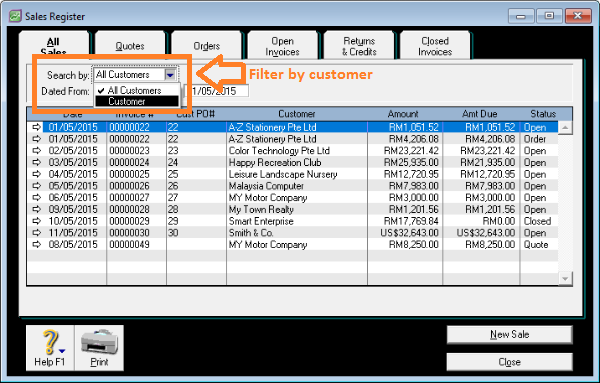Click amount due RM21,935.00

click(488, 163)
